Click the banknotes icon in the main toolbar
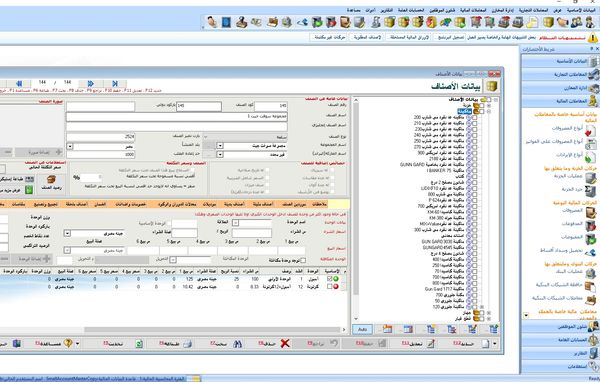600x382 pixels. tap(256, 22)
